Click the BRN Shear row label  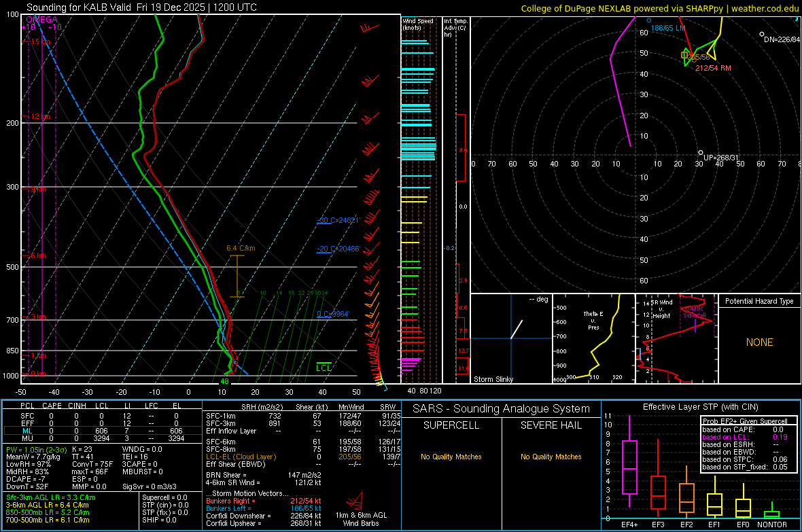point(226,475)
